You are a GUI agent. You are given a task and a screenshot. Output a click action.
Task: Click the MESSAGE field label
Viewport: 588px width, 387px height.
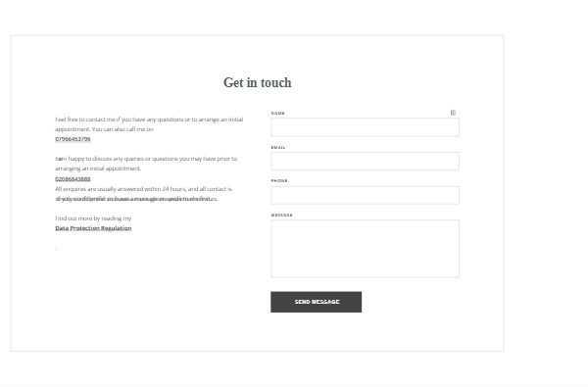[x=281, y=215]
